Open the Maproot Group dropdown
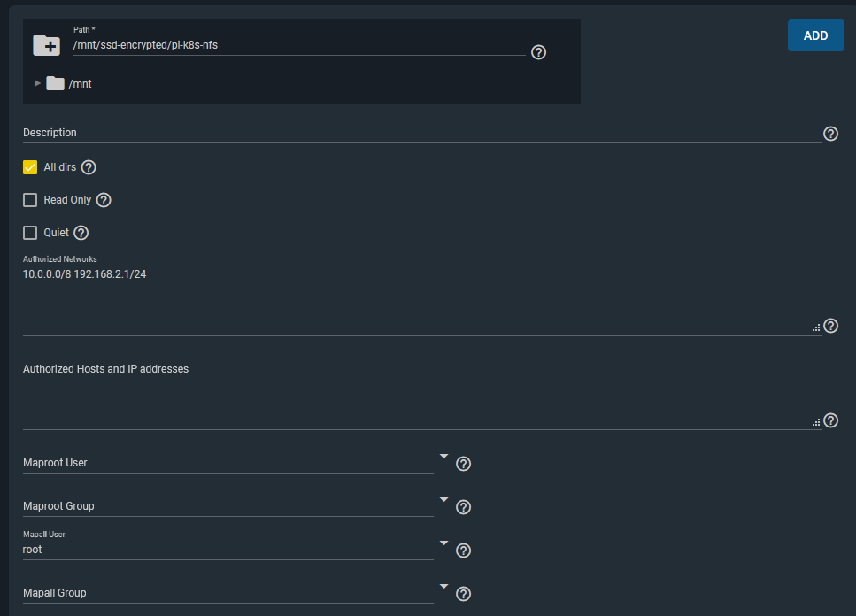Image resolution: width=856 pixels, height=616 pixels. coord(230,505)
